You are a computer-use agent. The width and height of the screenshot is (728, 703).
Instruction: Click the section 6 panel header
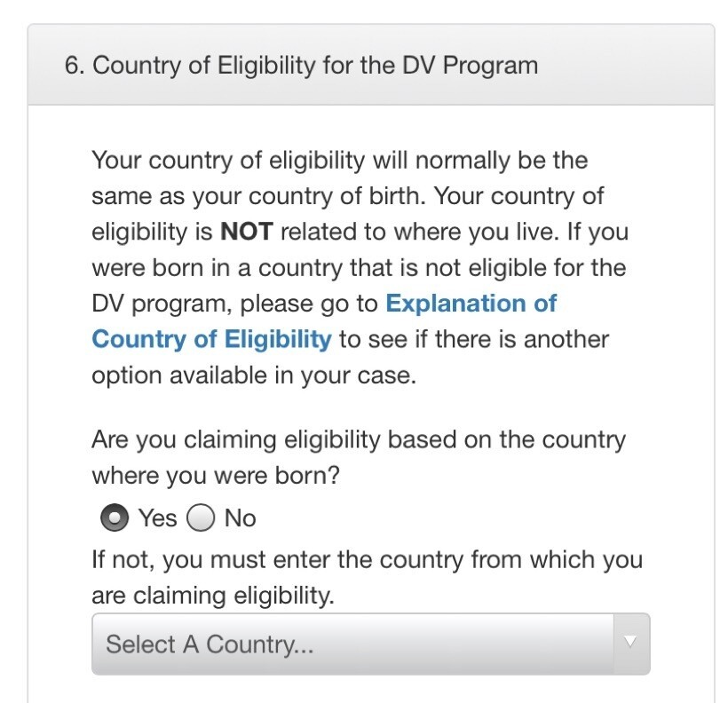(x=370, y=66)
